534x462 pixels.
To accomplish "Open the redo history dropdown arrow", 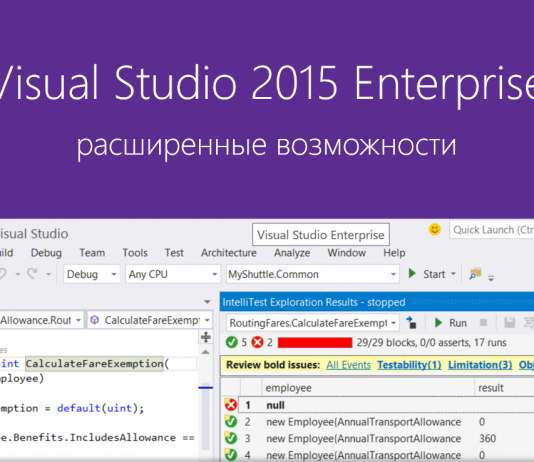I will click(48, 274).
